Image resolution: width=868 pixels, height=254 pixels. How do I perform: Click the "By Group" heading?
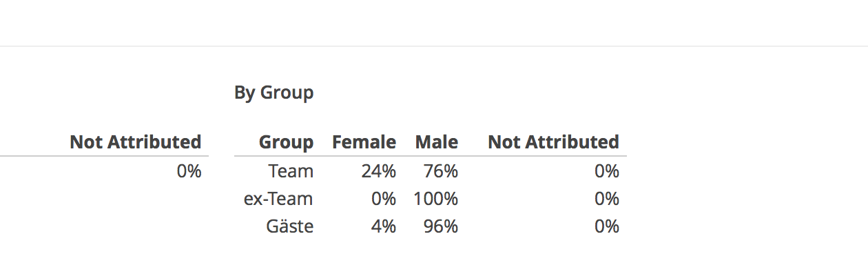click(274, 92)
